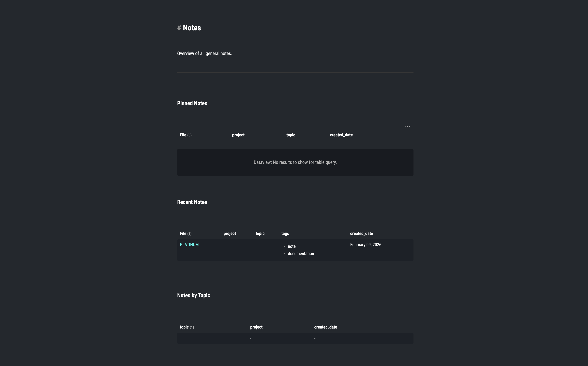Click the overview description text line

(x=205, y=53)
